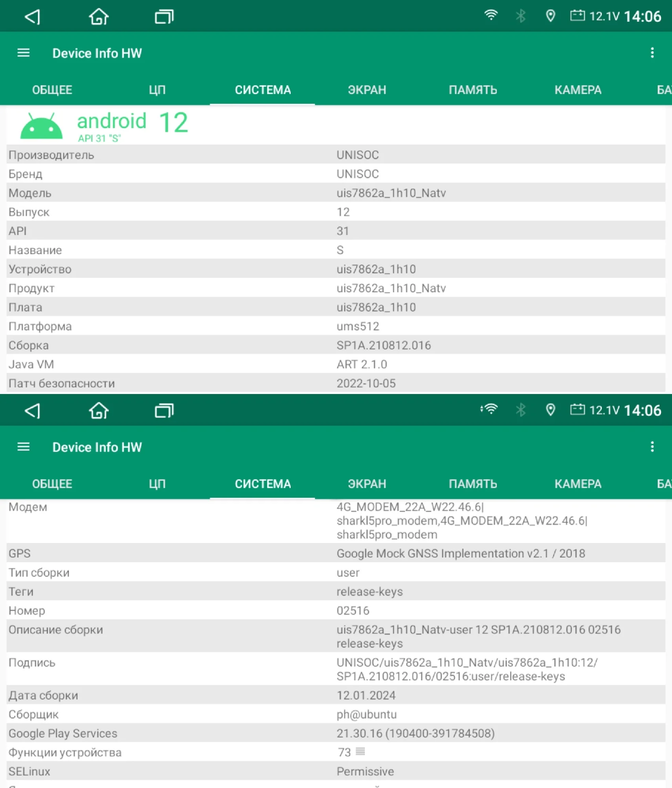
Task: Click the GPS value Google Mock GNSS Implementation
Action: coord(461,553)
